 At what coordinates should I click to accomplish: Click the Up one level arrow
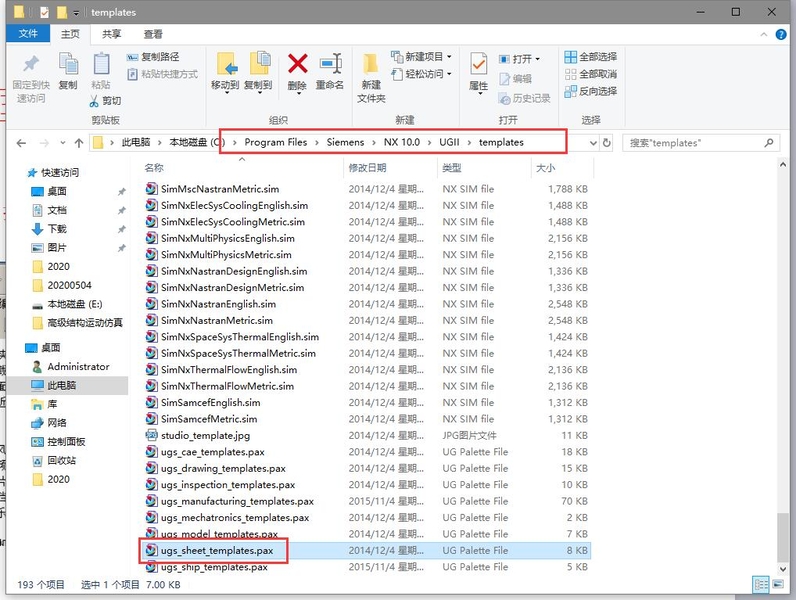coord(79,143)
